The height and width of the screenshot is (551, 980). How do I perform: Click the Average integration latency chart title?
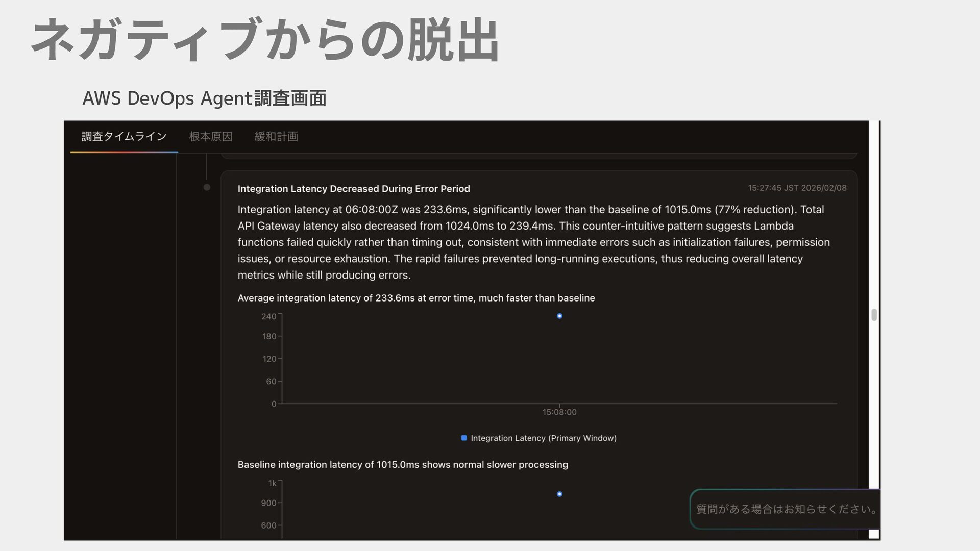click(416, 298)
